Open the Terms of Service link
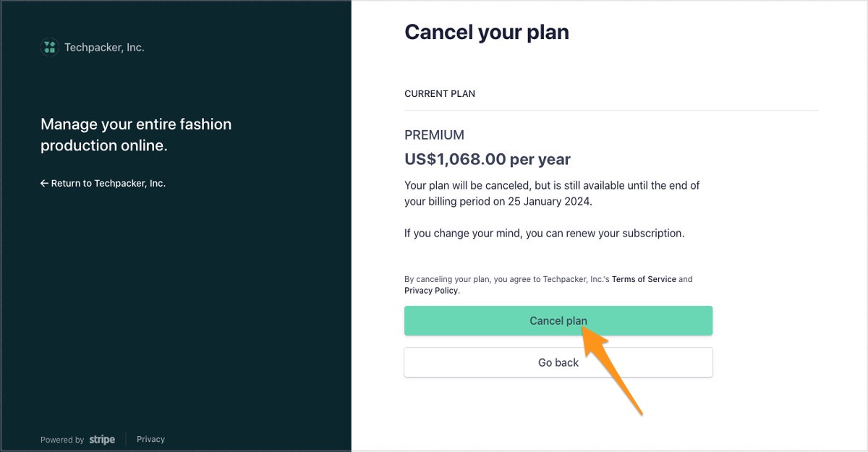The image size is (868, 452). 644,279
